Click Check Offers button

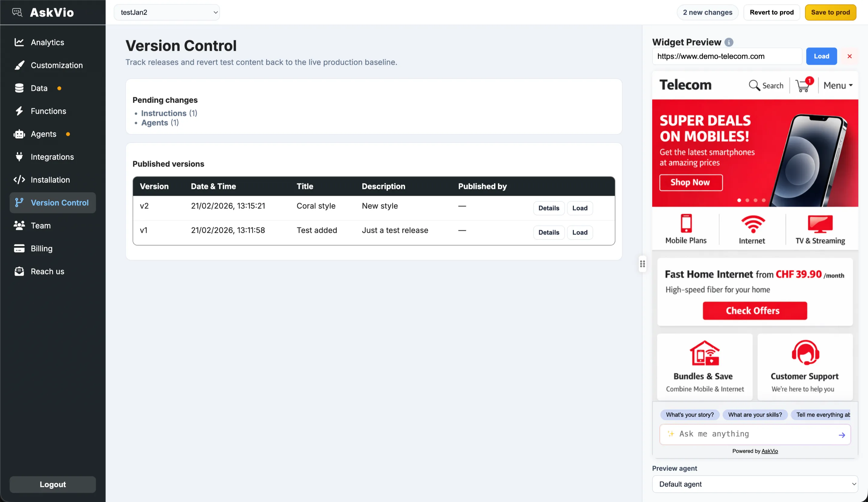pos(755,311)
